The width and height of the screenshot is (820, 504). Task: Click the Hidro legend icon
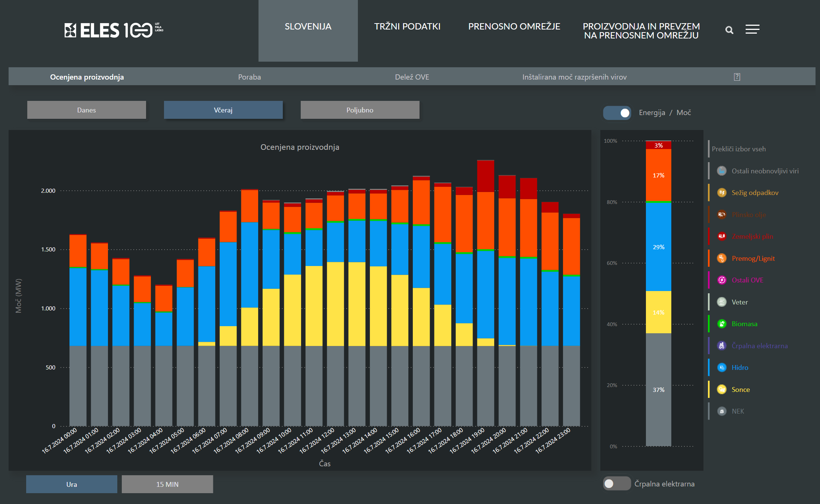721,368
